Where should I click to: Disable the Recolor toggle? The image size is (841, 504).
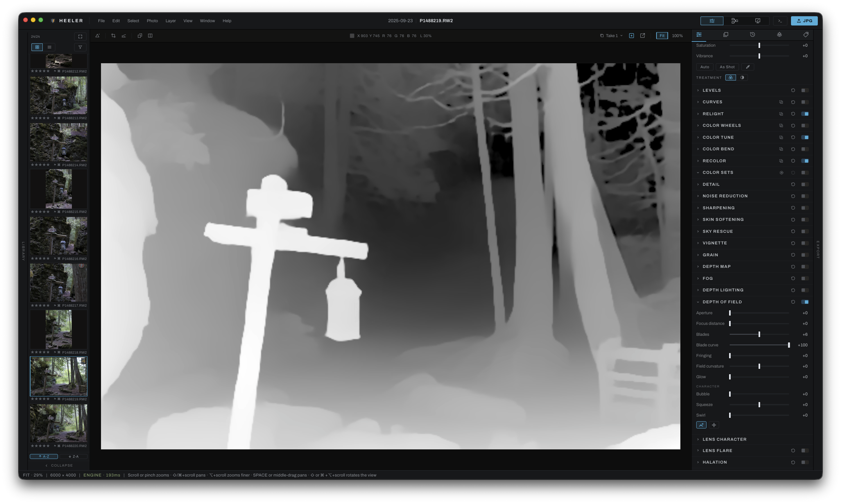(x=805, y=161)
